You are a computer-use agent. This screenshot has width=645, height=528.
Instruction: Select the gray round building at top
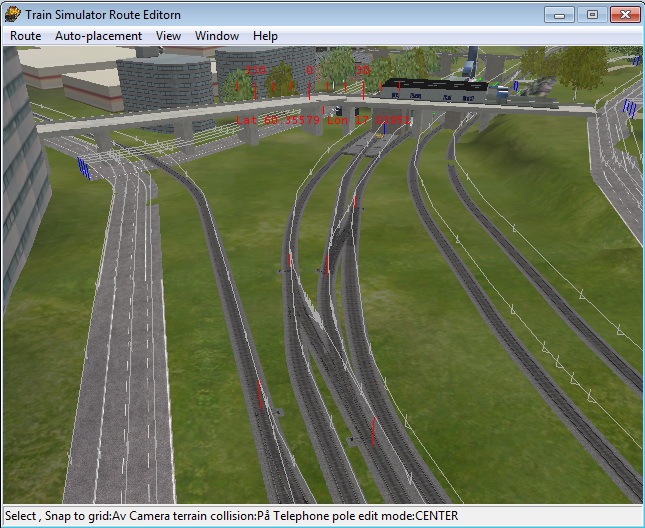(165, 80)
